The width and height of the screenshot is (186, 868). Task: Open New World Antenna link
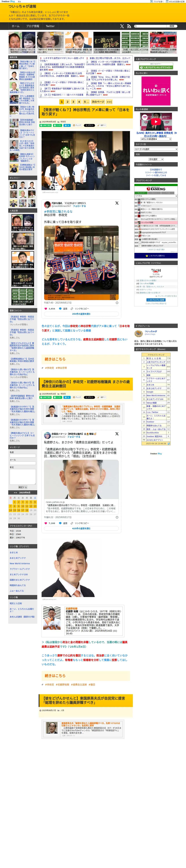point(20,563)
